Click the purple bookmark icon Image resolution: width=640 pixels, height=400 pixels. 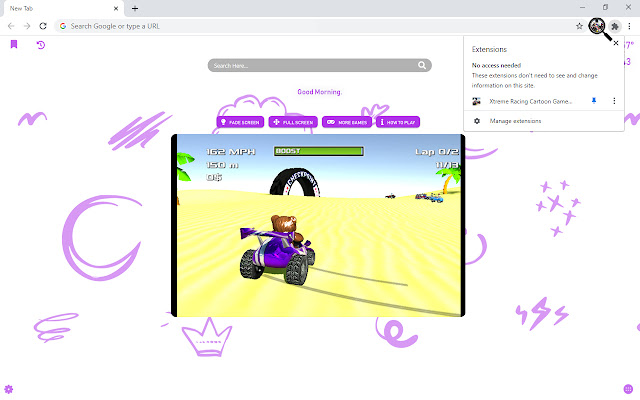coord(14,44)
